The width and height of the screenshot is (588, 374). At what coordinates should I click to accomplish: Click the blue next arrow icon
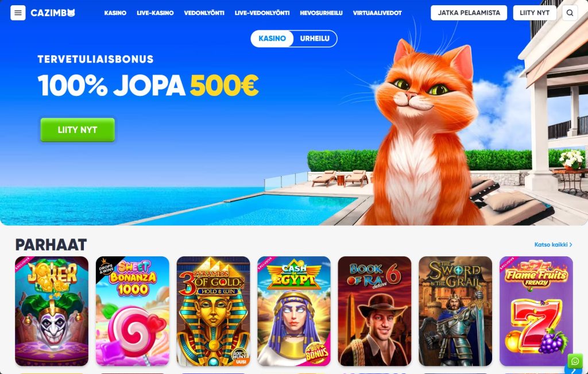574,370
